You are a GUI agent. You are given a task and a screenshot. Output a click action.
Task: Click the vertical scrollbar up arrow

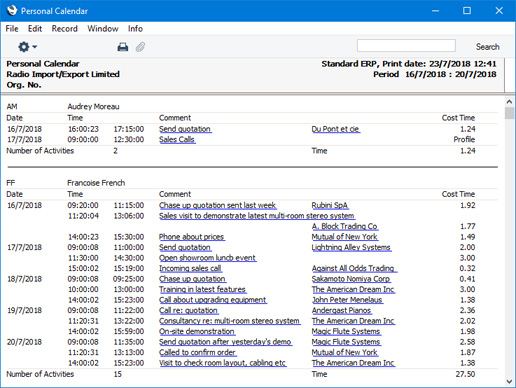(x=509, y=101)
